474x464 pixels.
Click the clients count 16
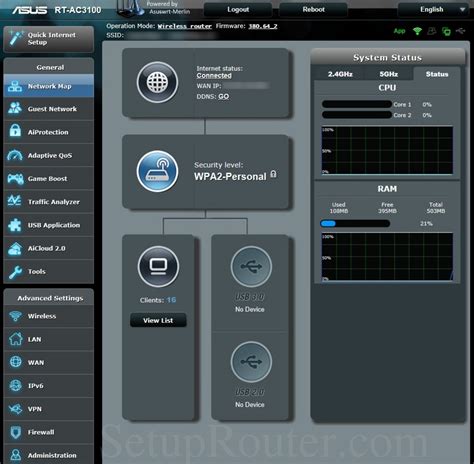pyautogui.click(x=171, y=300)
